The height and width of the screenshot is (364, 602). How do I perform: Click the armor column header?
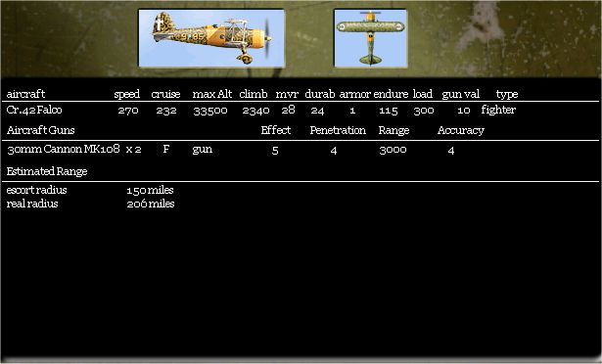(x=354, y=95)
